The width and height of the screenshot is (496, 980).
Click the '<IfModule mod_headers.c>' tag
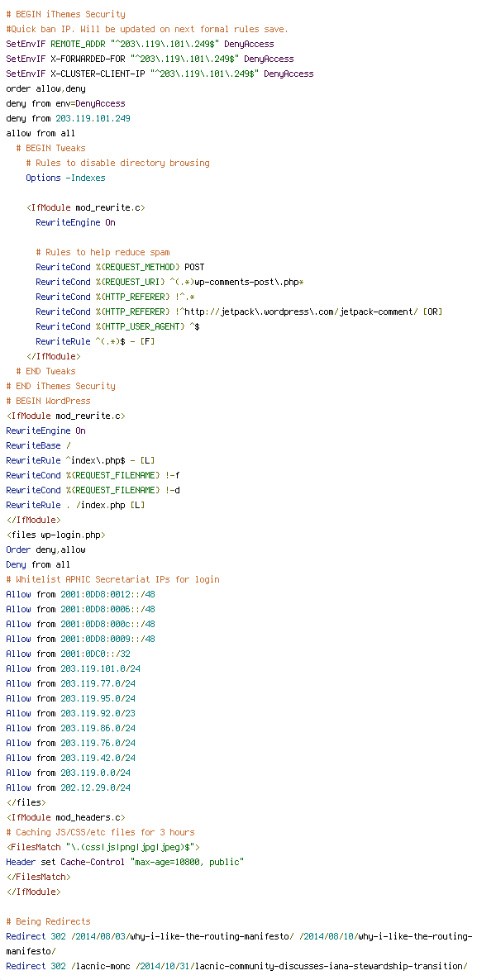tap(65, 818)
